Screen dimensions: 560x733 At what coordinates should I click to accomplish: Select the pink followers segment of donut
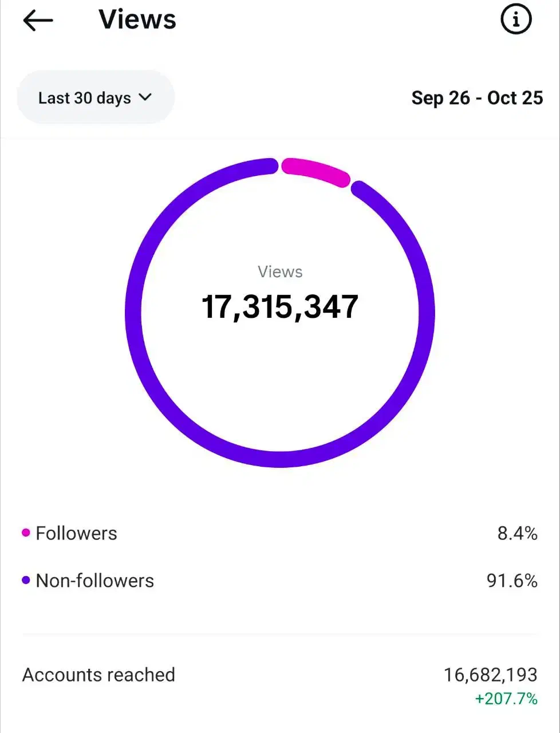coord(316,171)
